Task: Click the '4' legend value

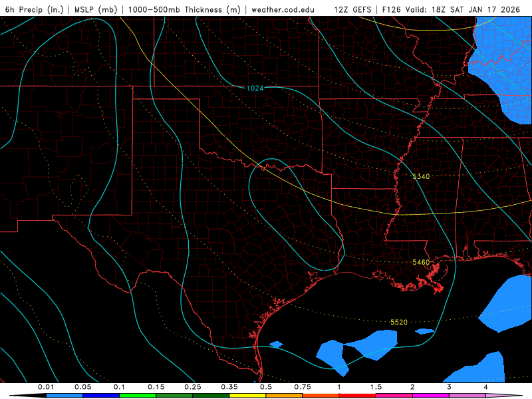Action: pyautogui.click(x=486, y=387)
